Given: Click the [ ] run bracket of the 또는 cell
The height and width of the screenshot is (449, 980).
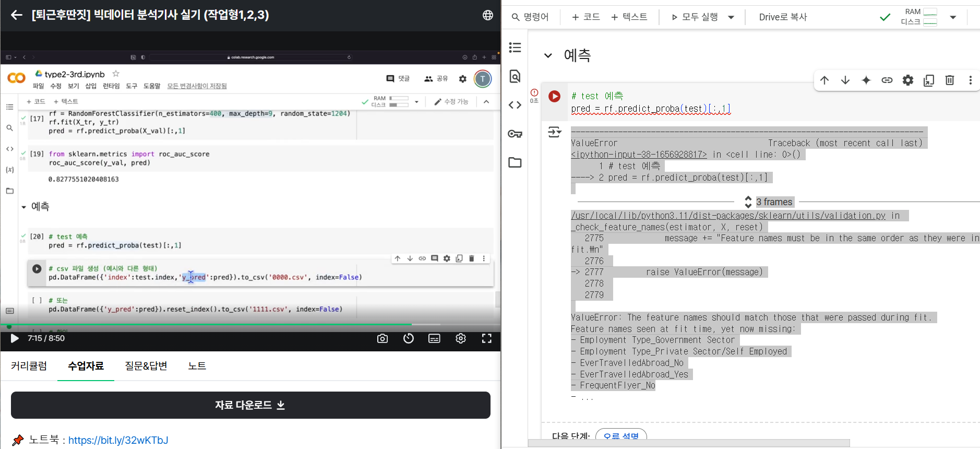Looking at the screenshot, I should coord(37,300).
